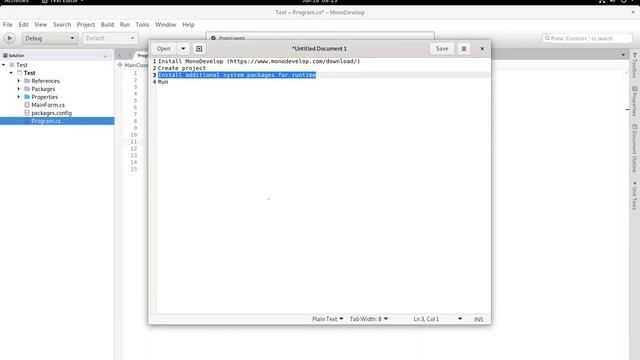Focus the MonoDevelop search field

587,38
